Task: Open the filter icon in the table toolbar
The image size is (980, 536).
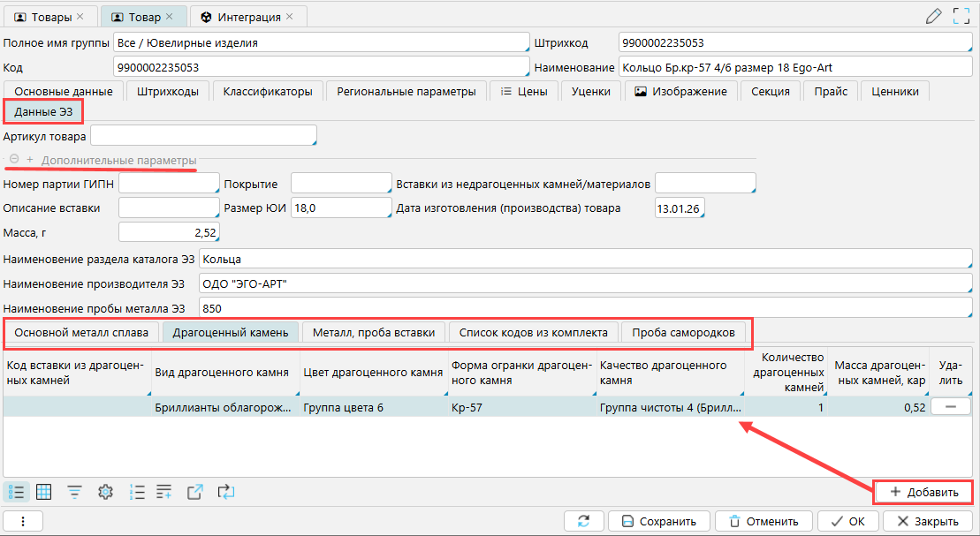Action: click(75, 492)
